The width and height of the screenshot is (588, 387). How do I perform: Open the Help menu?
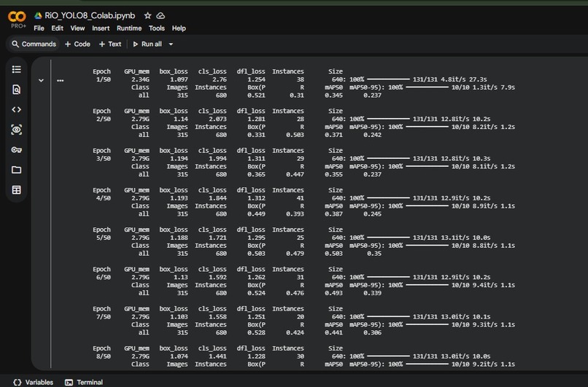coord(179,28)
